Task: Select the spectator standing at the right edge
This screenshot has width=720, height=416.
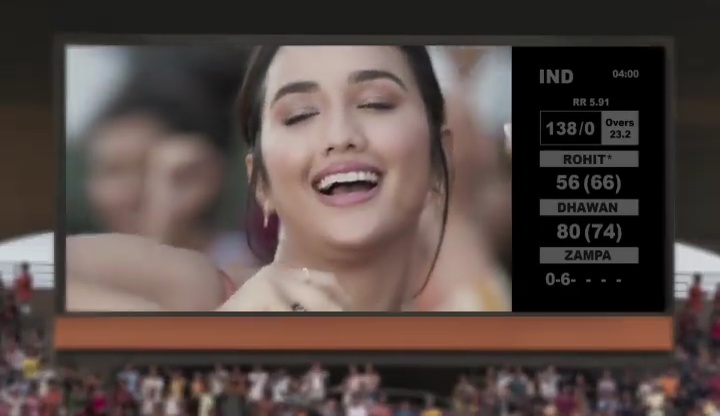Action: pos(696,295)
